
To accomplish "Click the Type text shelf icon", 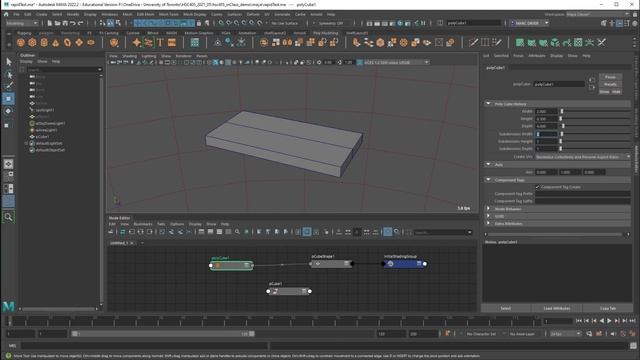I will [160, 42].
